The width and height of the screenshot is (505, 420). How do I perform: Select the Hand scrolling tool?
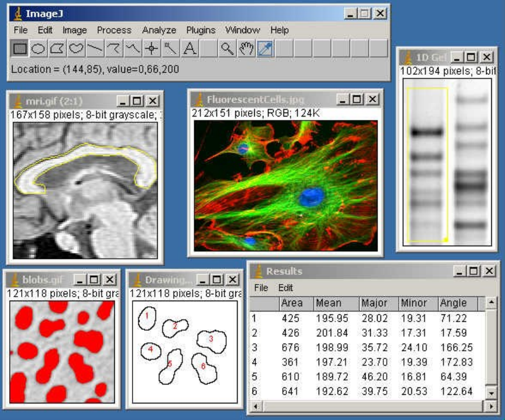tap(246, 49)
